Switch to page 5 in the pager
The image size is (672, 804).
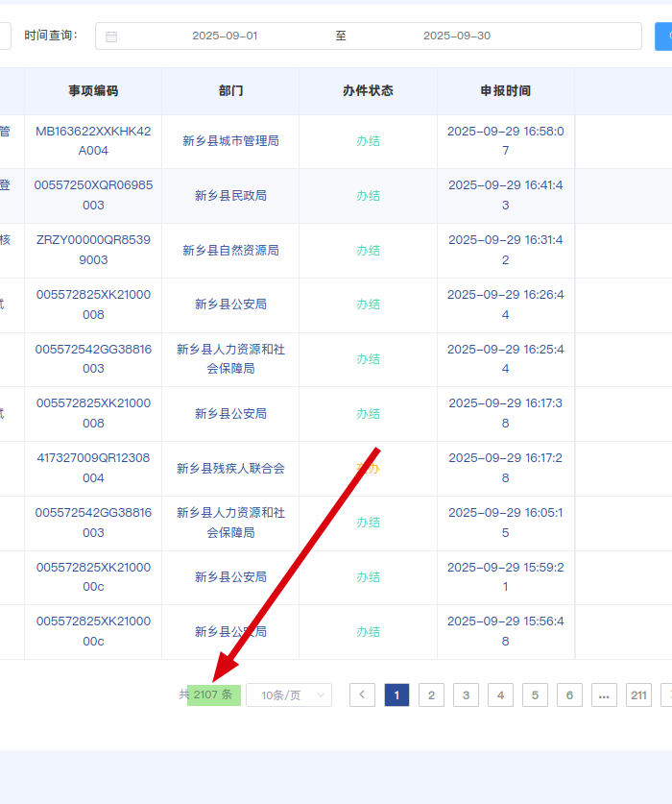pos(535,694)
